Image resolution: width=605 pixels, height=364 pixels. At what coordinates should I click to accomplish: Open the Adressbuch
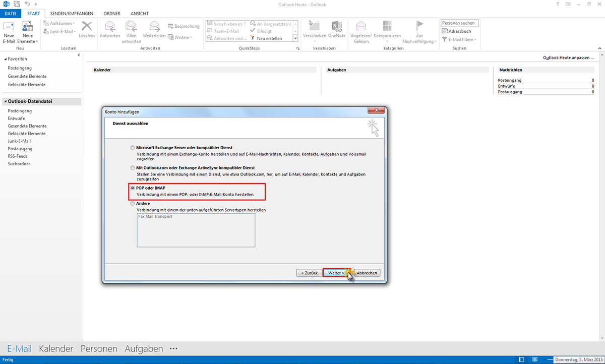[x=456, y=31]
